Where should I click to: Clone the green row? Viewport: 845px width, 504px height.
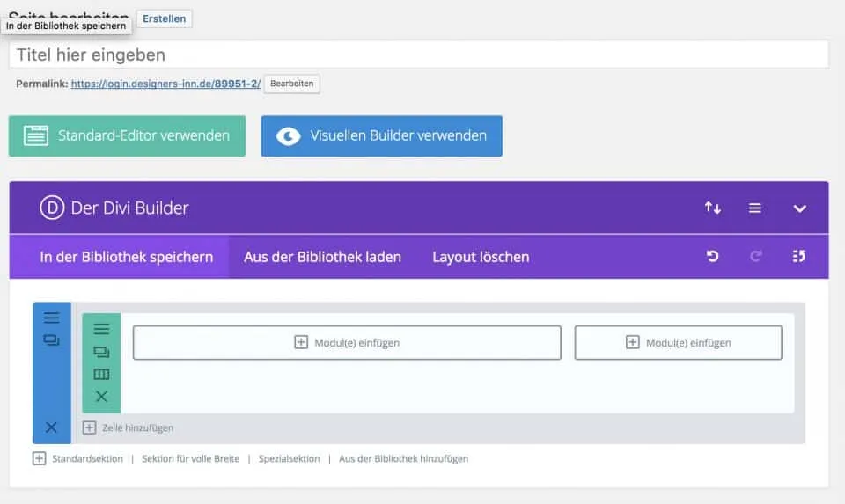click(101, 352)
